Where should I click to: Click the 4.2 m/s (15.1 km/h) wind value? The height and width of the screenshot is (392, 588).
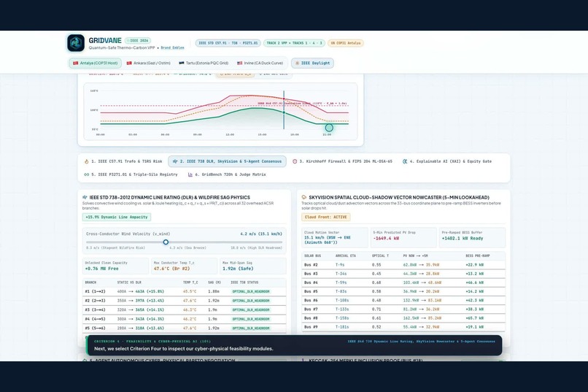[261, 234]
